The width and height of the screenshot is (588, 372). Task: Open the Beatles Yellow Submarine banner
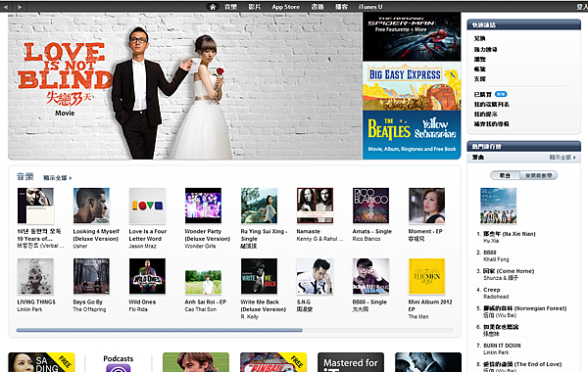[x=412, y=135]
